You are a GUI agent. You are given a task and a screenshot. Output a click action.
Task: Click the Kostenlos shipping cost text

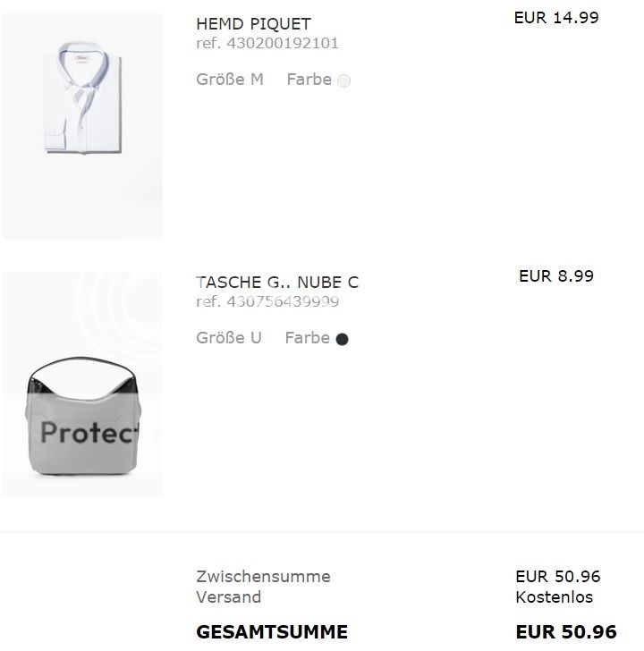pyautogui.click(x=555, y=596)
